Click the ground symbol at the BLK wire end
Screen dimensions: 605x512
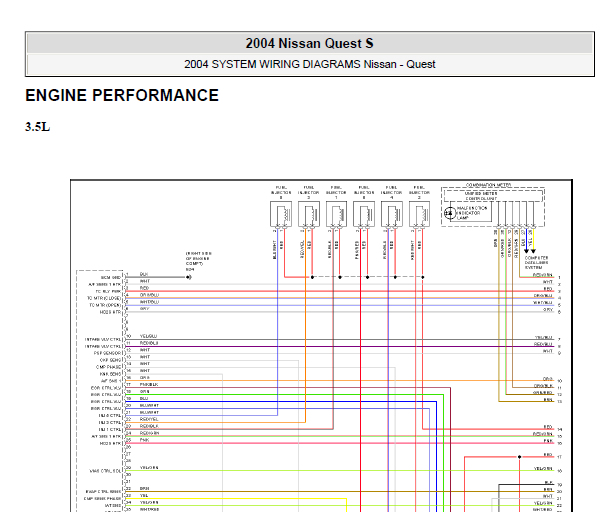click(x=189, y=277)
